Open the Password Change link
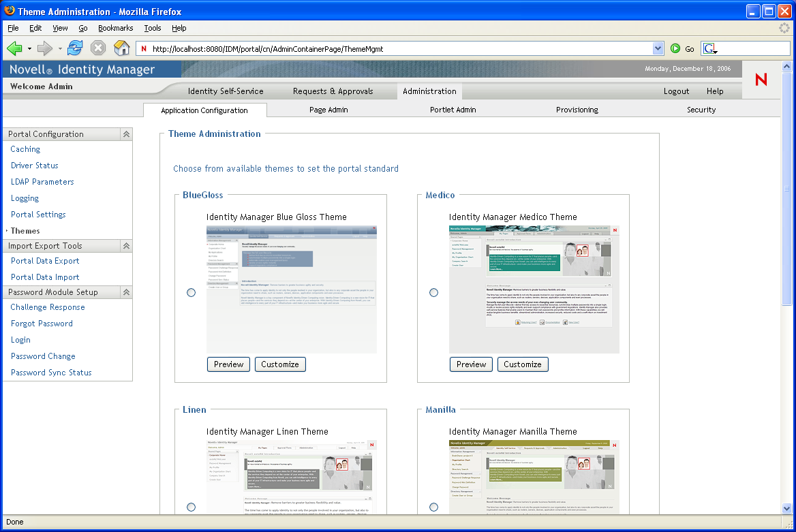This screenshot has height=532, width=796. [43, 356]
